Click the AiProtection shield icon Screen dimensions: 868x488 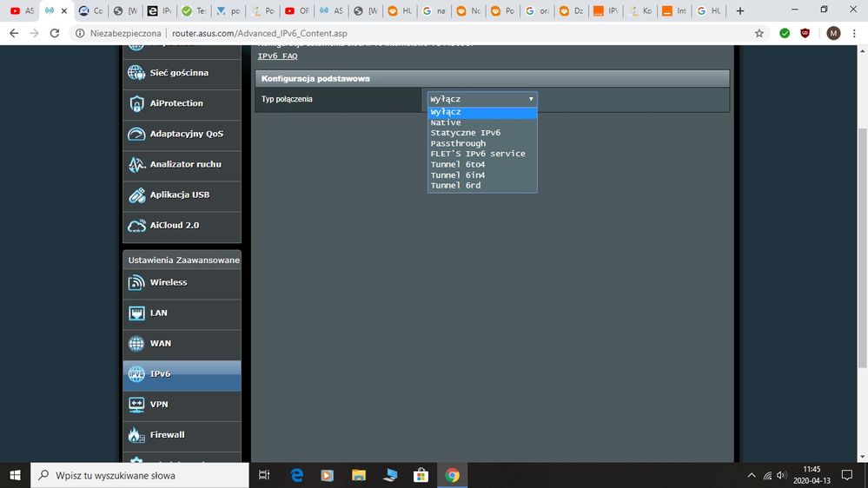pos(136,104)
